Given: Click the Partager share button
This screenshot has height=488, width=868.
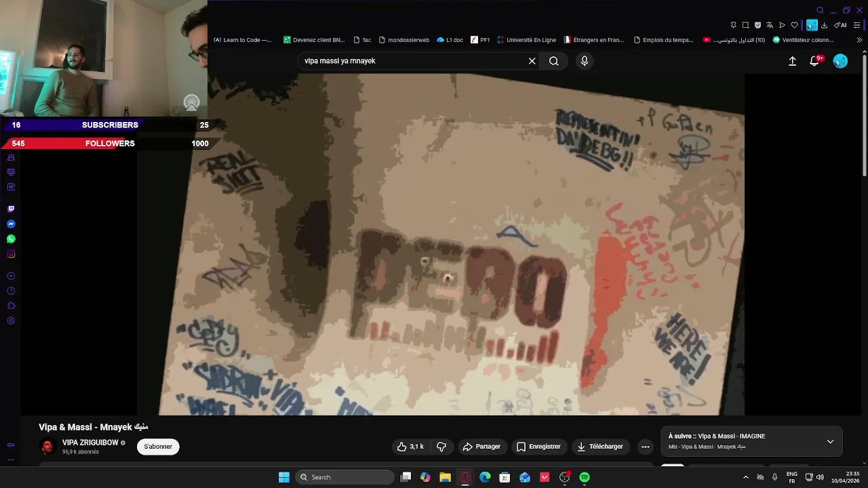Looking at the screenshot, I should click(x=481, y=447).
